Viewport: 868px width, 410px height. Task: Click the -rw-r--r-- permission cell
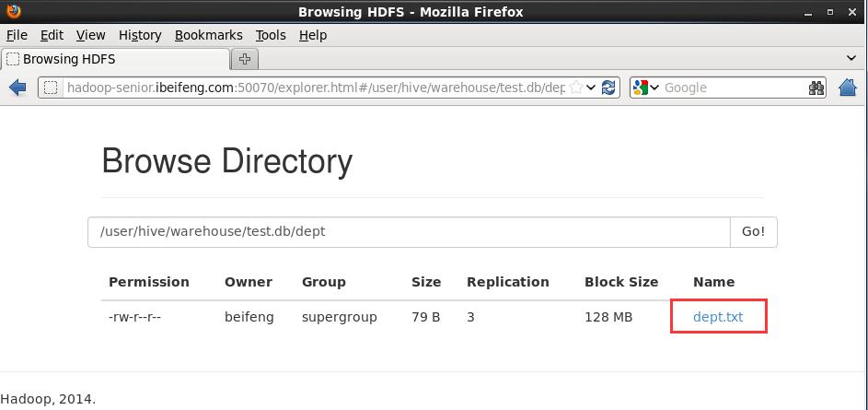click(x=134, y=318)
